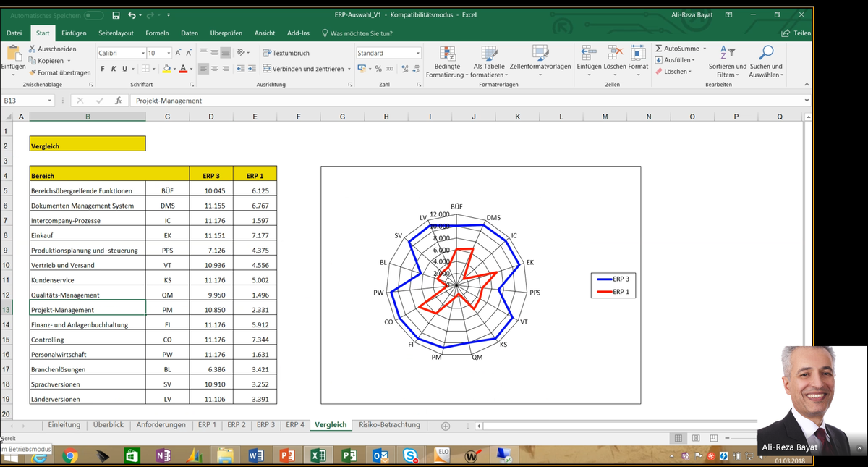Viewport: 868px width, 467px height.
Task: Click the Ausfüllen fill button
Action: (675, 60)
